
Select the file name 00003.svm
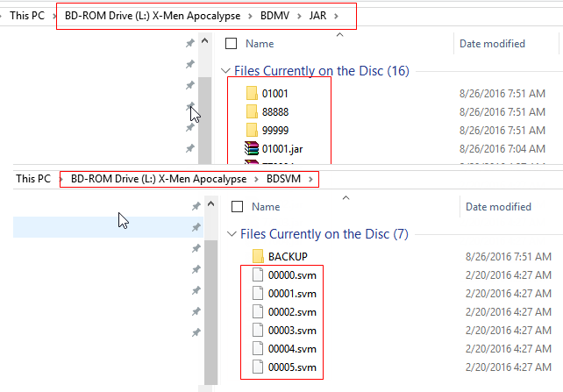[x=292, y=331]
